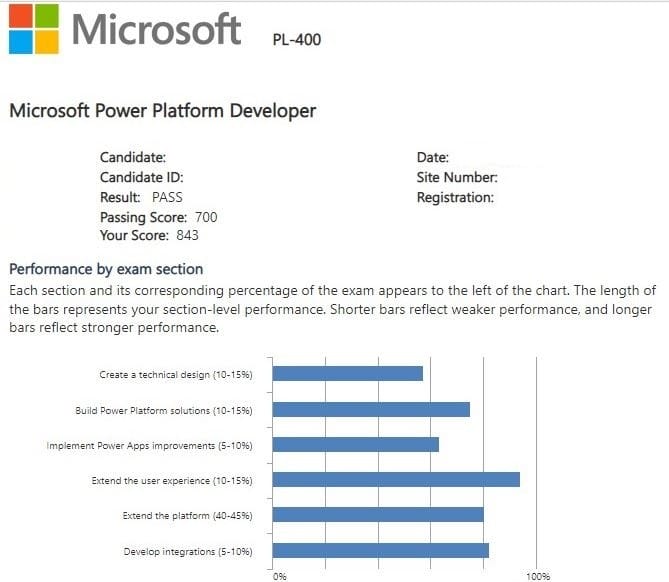Click the Microsoft four-square logo

pos(31,29)
